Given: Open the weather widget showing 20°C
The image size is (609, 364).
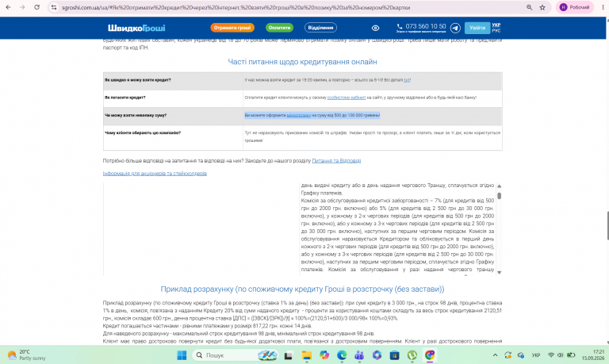Looking at the screenshot, I should click(26, 354).
